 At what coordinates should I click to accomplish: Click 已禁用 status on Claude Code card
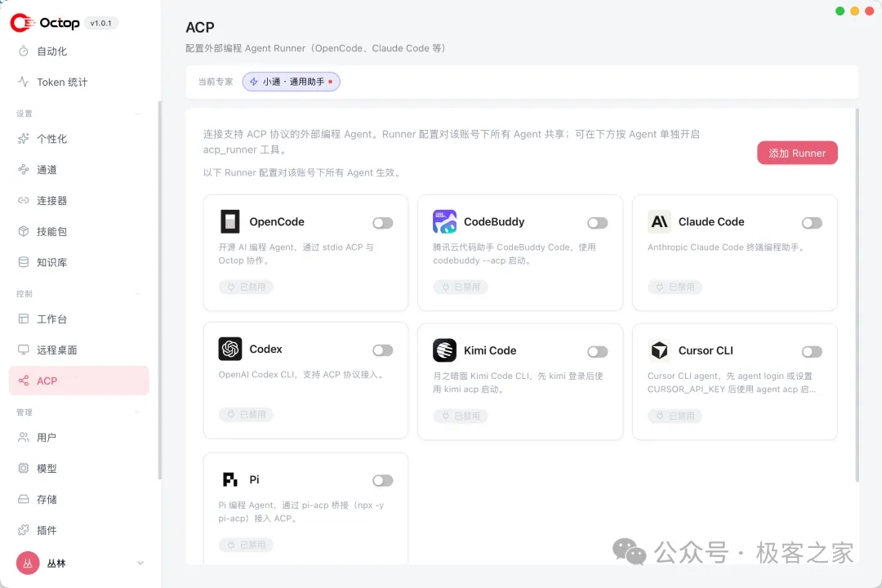point(675,287)
